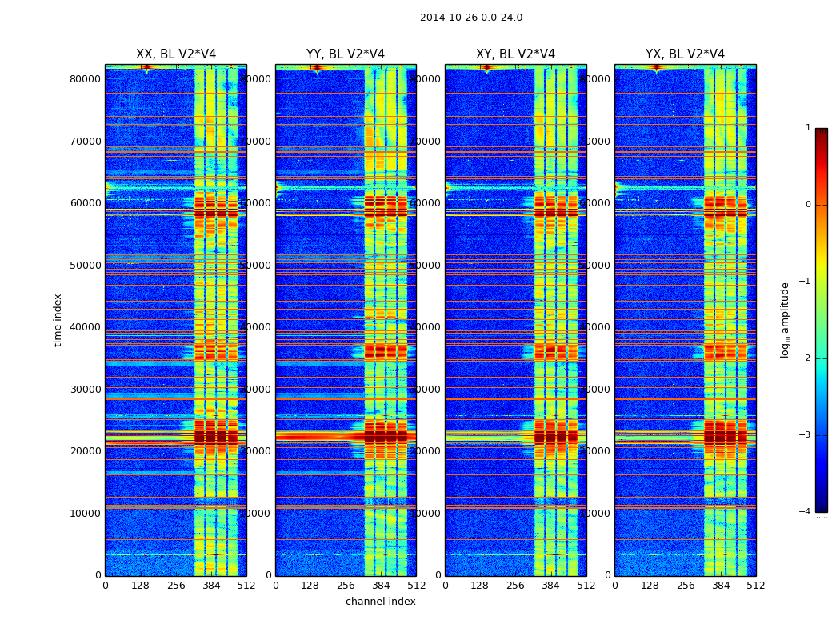Pick the yellow region on the colorbar
This screenshot has width=840, height=640.
[821, 266]
